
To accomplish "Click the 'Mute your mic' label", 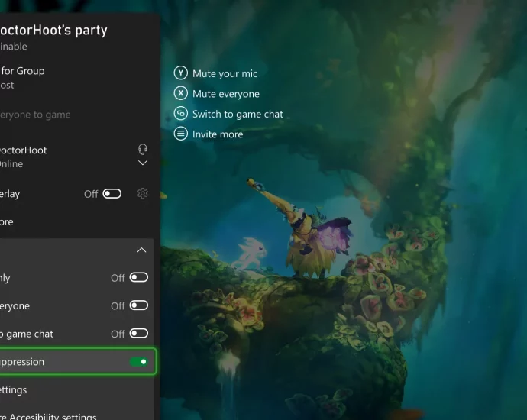I will pyautogui.click(x=225, y=74).
